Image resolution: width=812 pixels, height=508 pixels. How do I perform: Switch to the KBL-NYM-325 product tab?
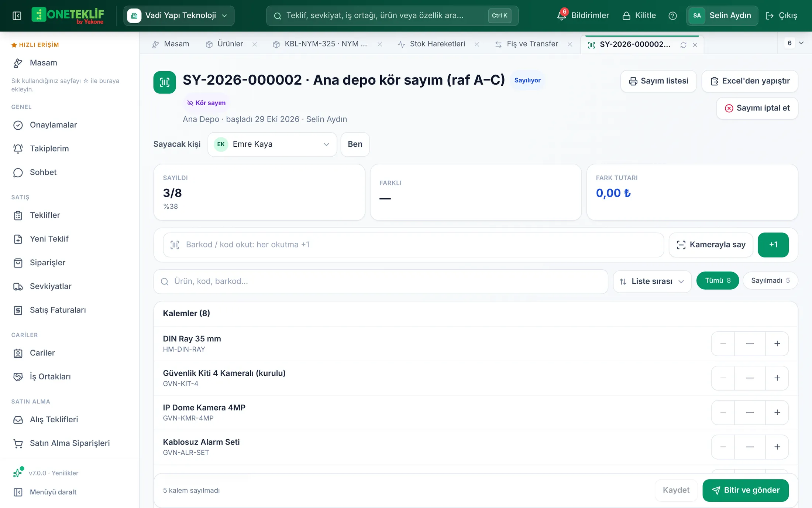(x=320, y=44)
